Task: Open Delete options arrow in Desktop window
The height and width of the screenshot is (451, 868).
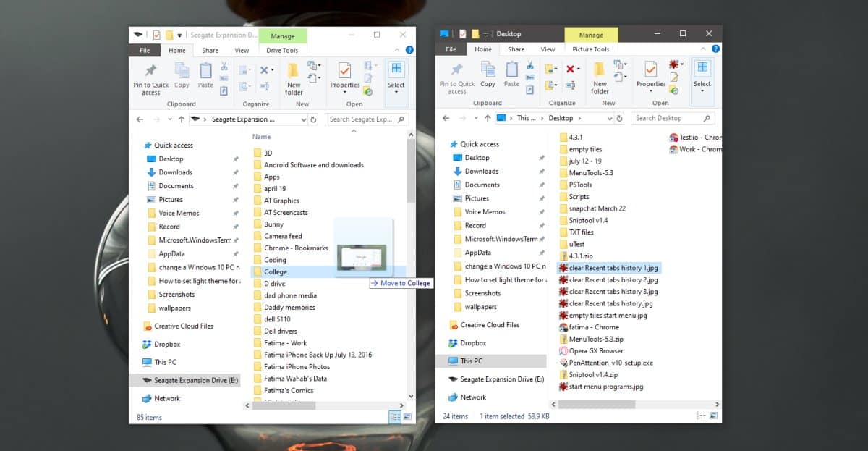Action: 578,69
